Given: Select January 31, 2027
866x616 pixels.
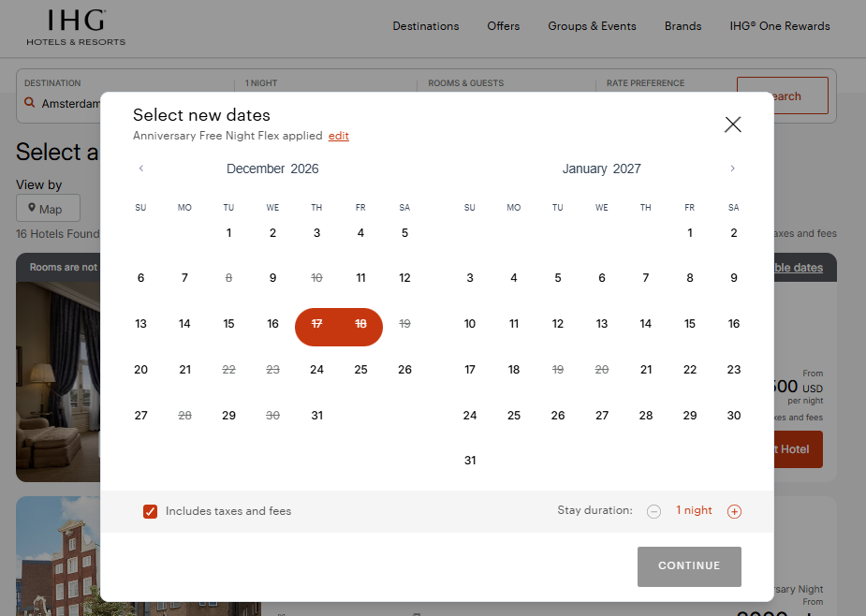Looking at the screenshot, I should coord(470,461).
